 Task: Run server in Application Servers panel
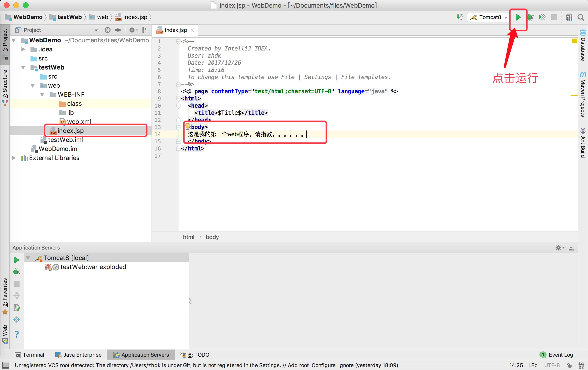(x=16, y=260)
